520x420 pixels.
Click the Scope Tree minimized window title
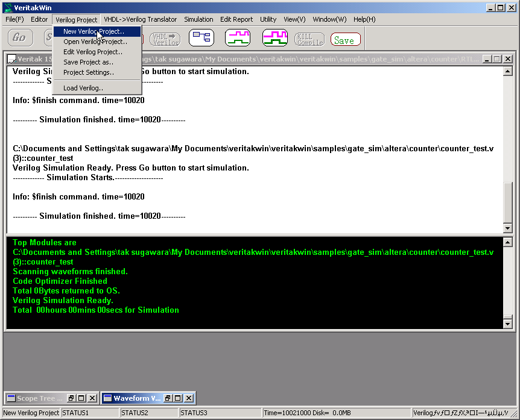click(39, 398)
